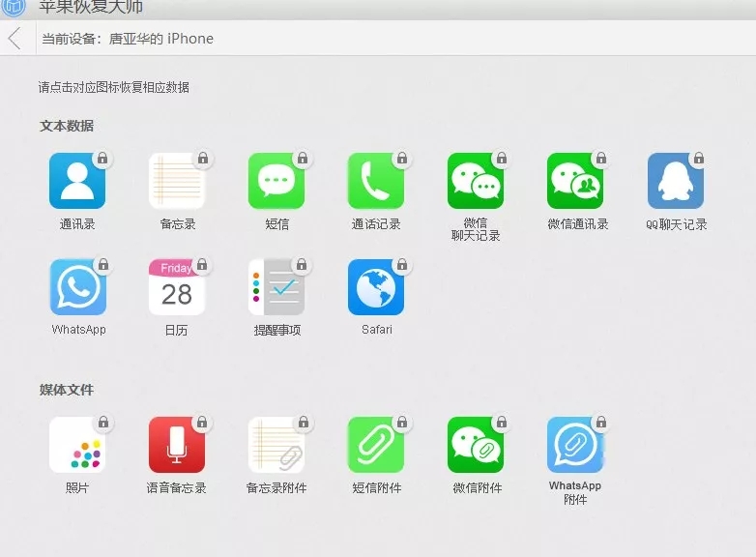Open 提醒事项 reminders icon
The image size is (756, 557).
point(276,287)
